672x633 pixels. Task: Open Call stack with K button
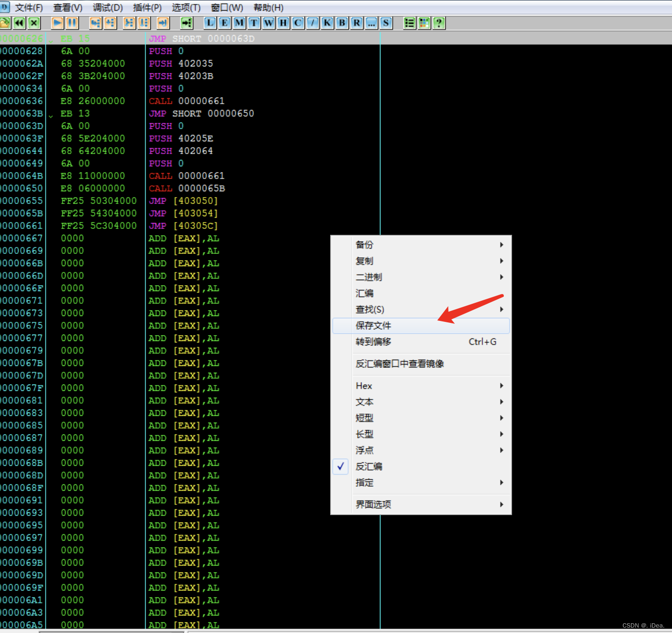[x=327, y=23]
